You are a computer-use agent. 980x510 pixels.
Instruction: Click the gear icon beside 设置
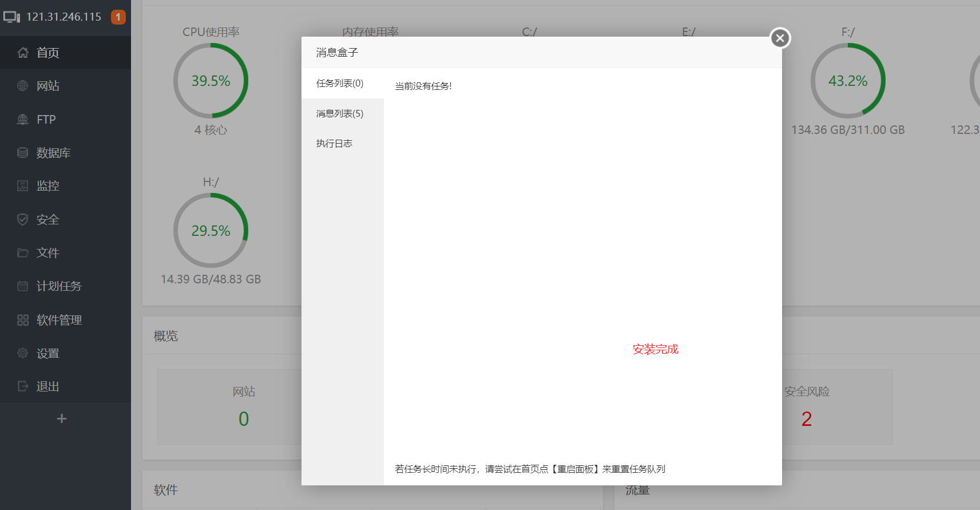[23, 353]
